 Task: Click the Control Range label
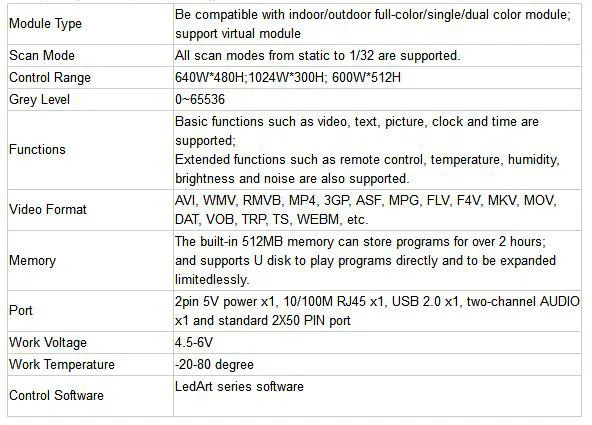50,77
